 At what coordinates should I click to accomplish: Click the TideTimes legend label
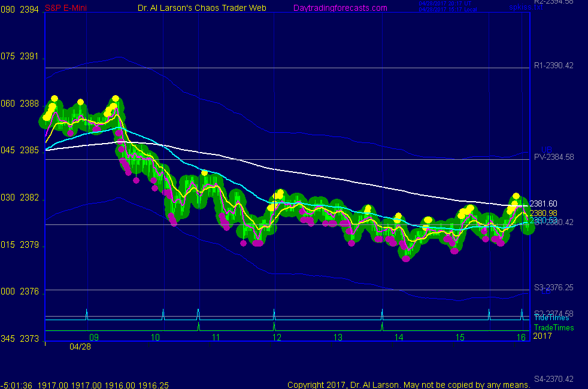(551, 318)
